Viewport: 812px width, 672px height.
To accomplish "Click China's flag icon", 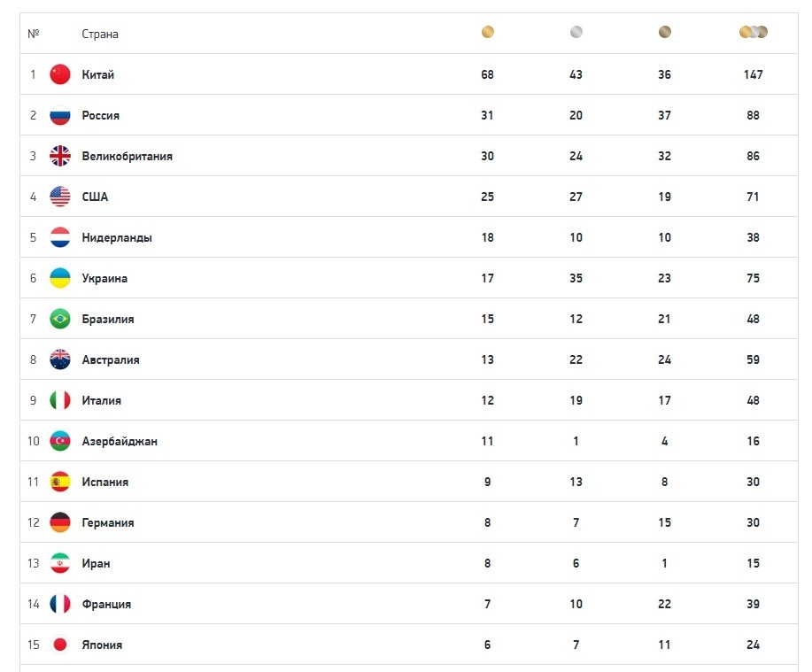I will 60,74.
